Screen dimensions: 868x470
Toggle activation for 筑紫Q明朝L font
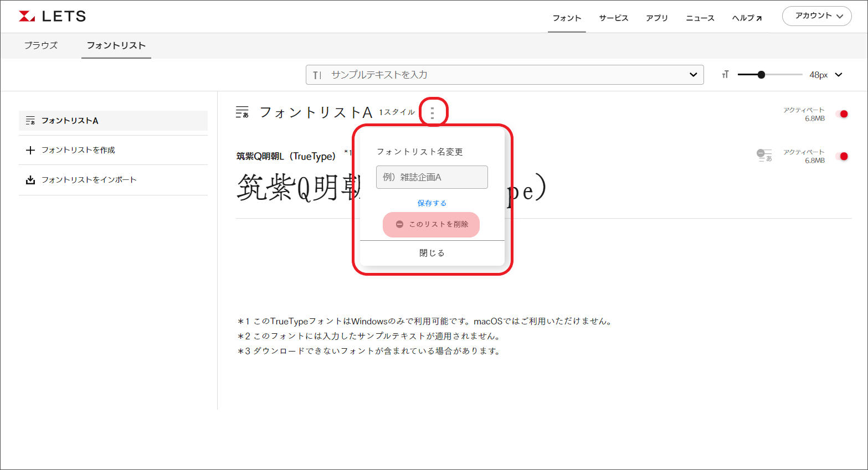843,156
